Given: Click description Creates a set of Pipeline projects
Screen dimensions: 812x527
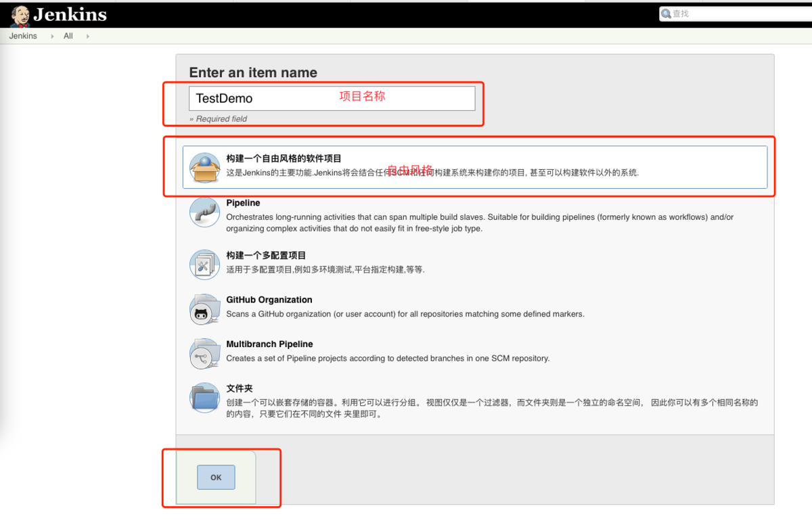Looking at the screenshot, I should tap(388, 359).
